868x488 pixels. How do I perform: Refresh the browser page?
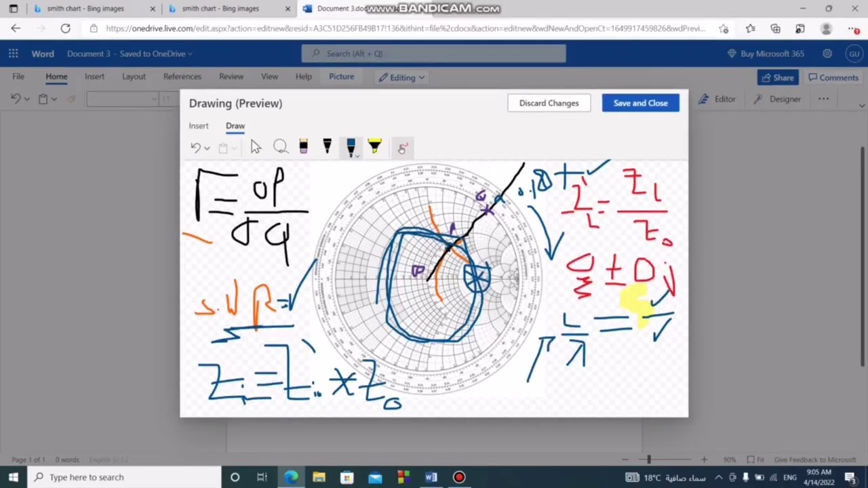point(65,28)
